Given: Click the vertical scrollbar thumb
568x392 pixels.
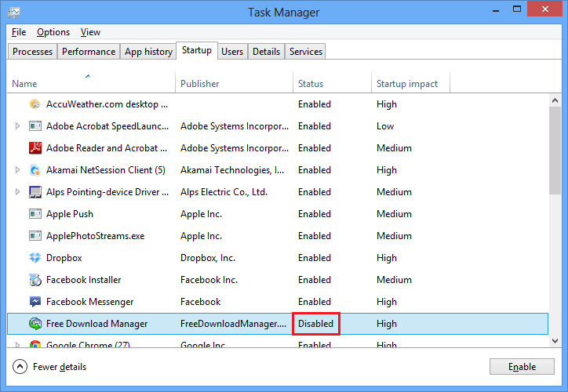Looking at the screenshot, I should click(x=555, y=151).
